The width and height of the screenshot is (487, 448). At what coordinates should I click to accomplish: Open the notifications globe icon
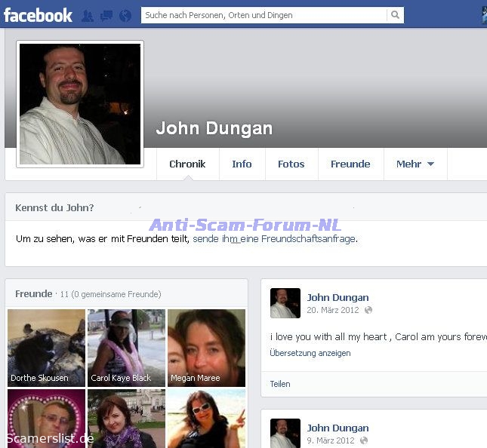click(x=125, y=15)
